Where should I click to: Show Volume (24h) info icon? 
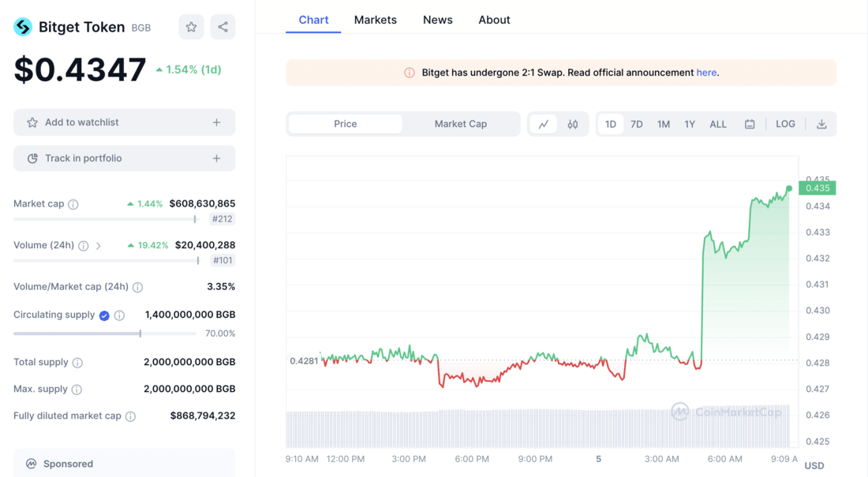[x=84, y=246]
